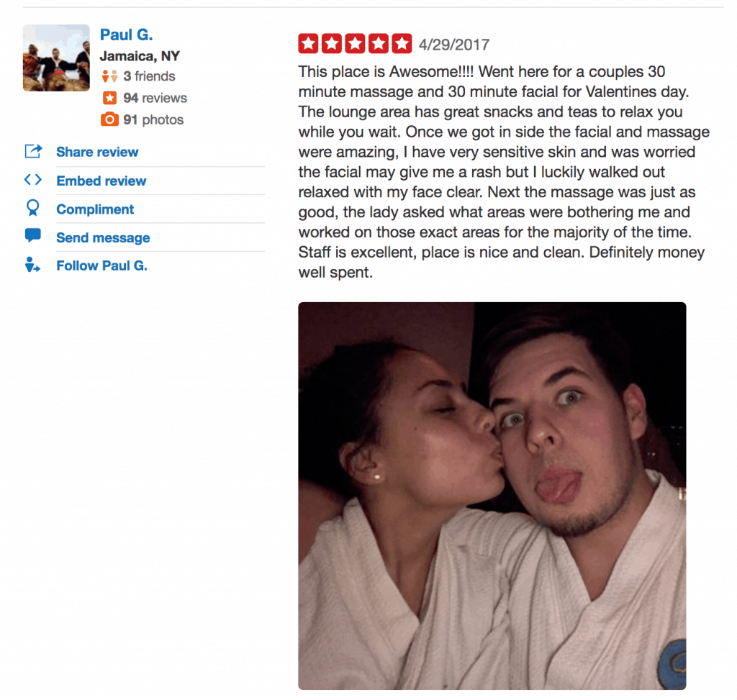Select the Embed review link

click(x=101, y=181)
